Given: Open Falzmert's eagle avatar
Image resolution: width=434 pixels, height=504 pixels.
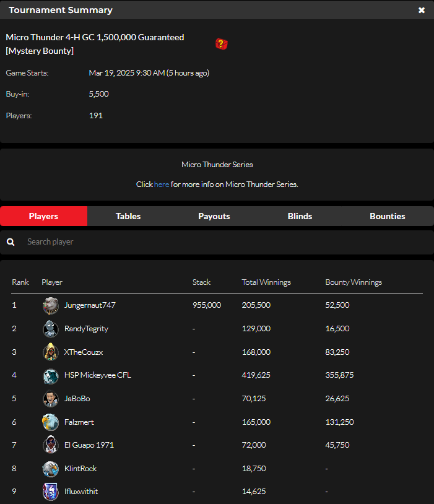Looking at the screenshot, I should click(51, 422).
